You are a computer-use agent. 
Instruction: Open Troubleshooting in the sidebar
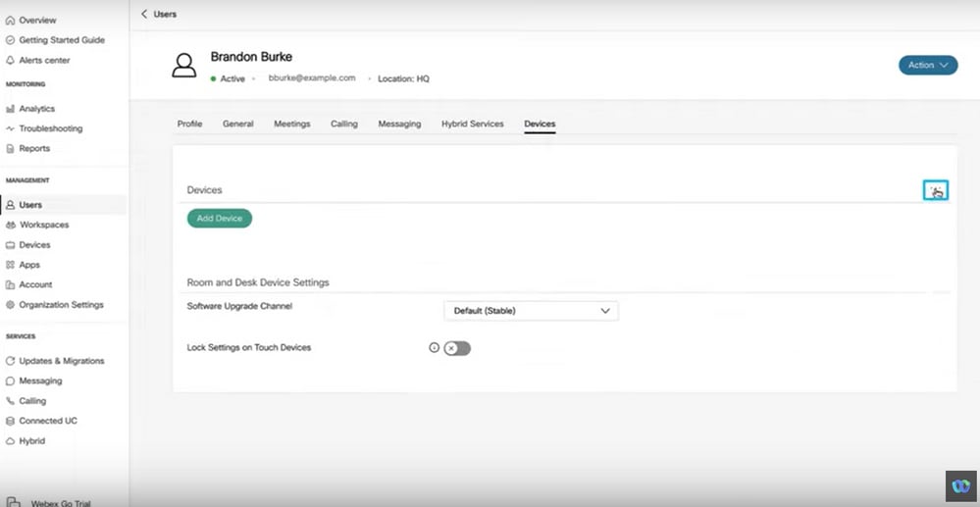44,128
